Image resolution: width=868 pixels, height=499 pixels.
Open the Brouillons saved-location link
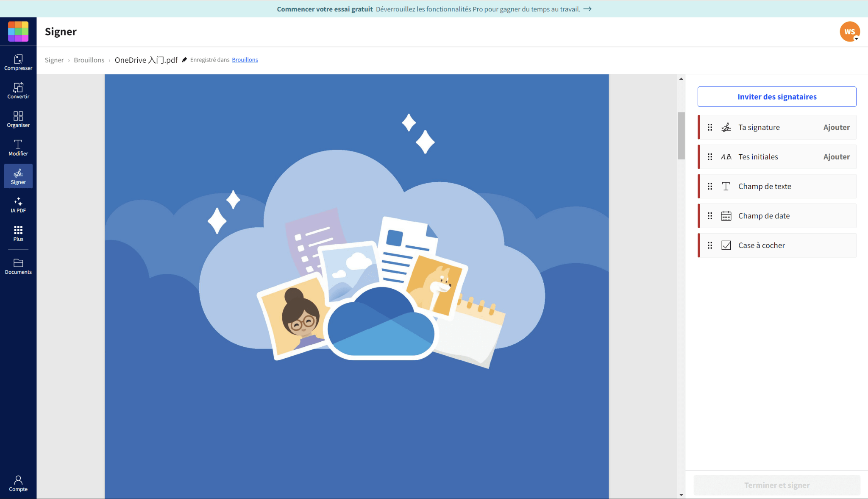tap(245, 60)
